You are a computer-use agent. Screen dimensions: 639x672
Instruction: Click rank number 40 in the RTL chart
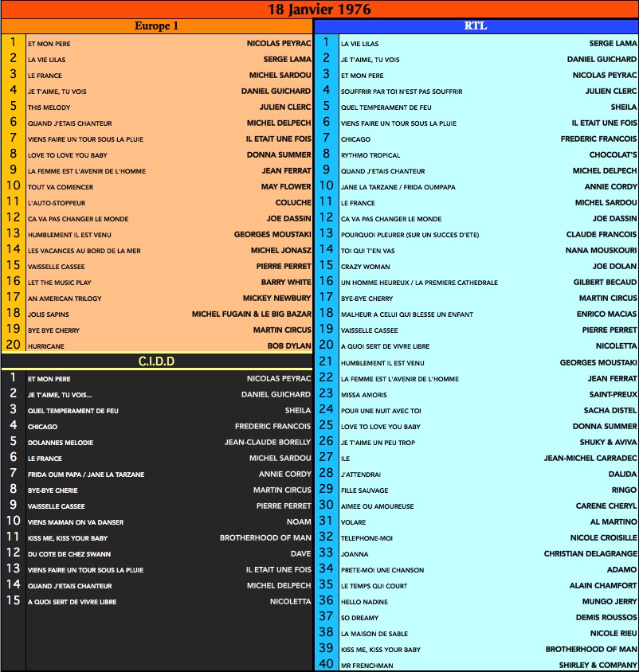click(x=327, y=664)
